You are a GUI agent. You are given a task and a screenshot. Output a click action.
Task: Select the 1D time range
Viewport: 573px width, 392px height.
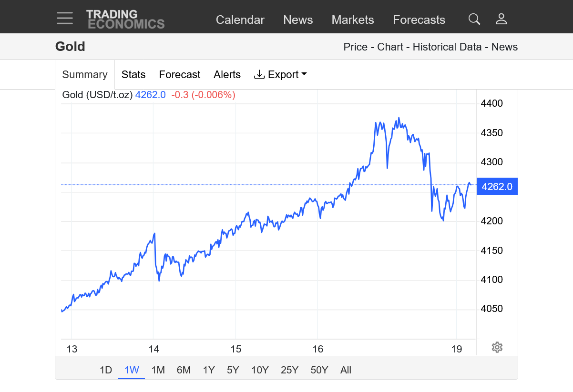[105, 370]
